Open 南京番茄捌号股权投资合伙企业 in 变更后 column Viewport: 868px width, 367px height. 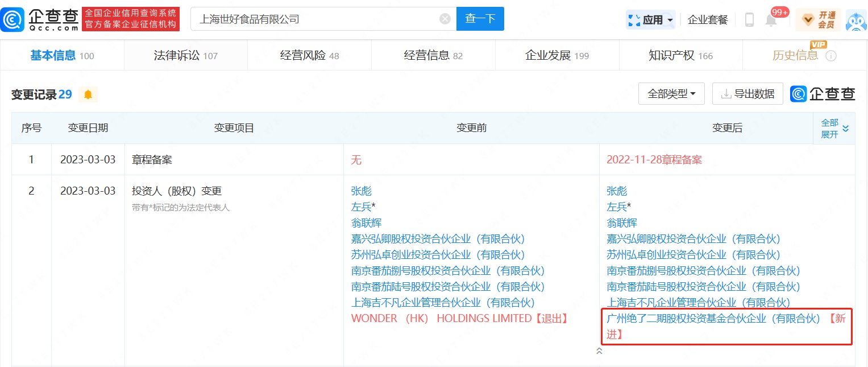[703, 271]
